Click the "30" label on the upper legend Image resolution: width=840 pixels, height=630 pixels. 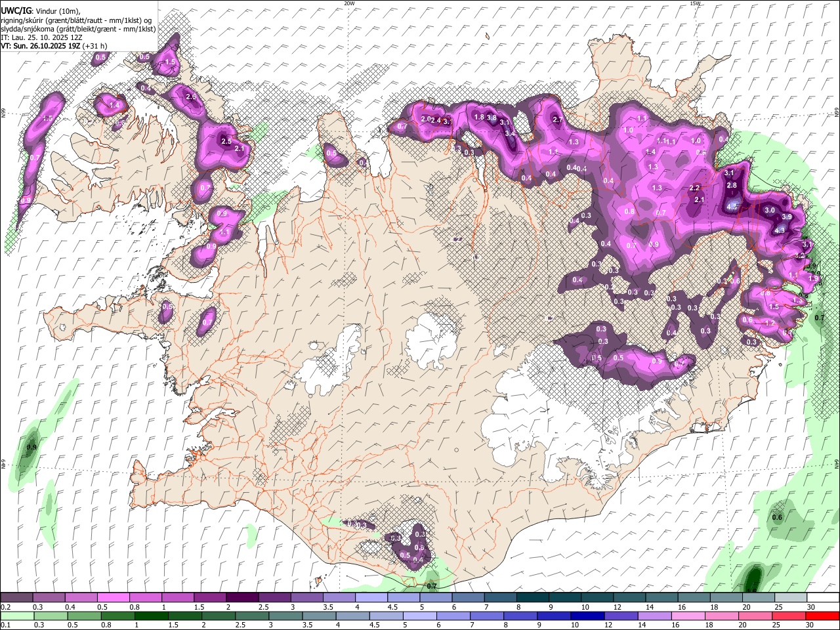(x=810, y=607)
